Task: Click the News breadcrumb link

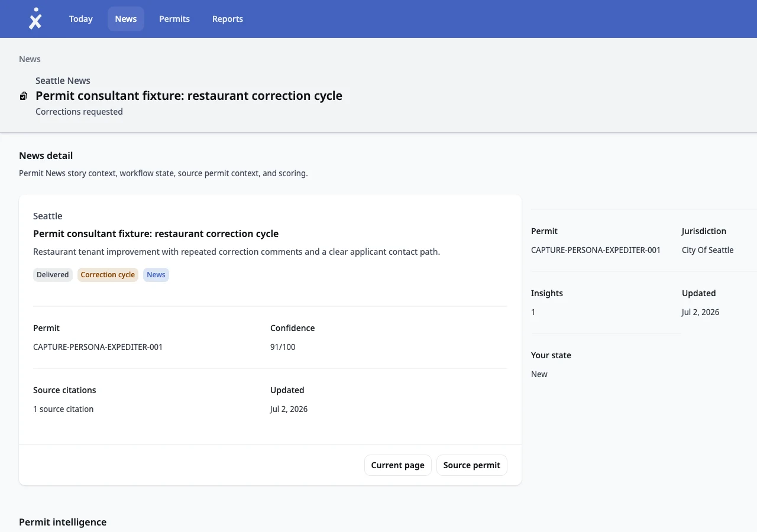Action: (30, 59)
